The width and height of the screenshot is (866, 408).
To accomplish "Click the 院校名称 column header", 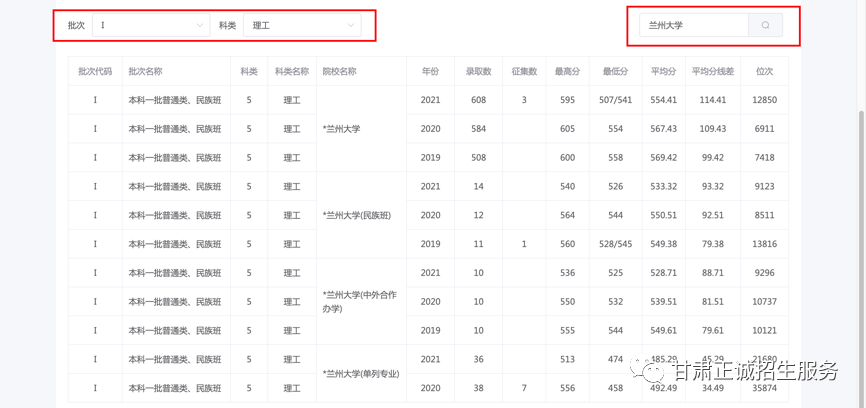I will 339,72.
